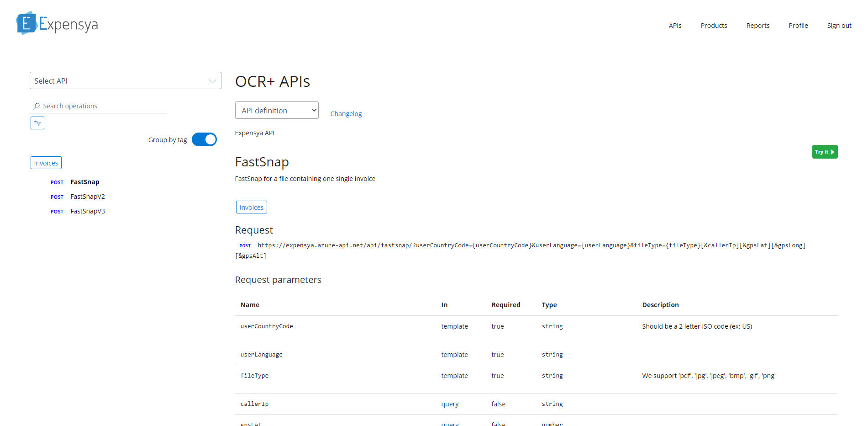Click the fileType parameter name
This screenshot has width=868, height=426.
point(254,375)
